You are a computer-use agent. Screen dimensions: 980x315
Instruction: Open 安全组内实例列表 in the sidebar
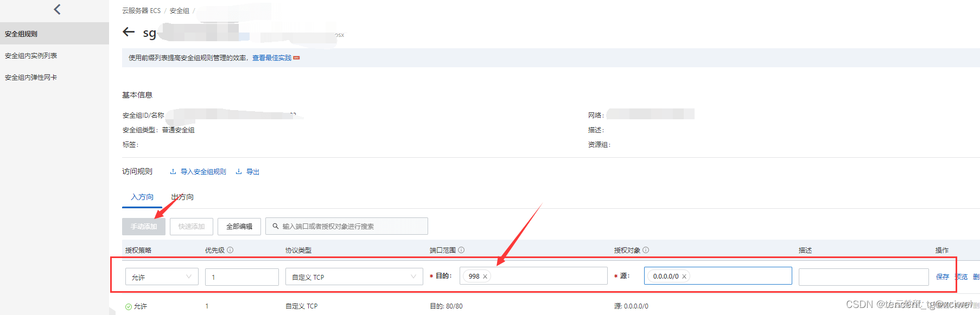coord(31,55)
